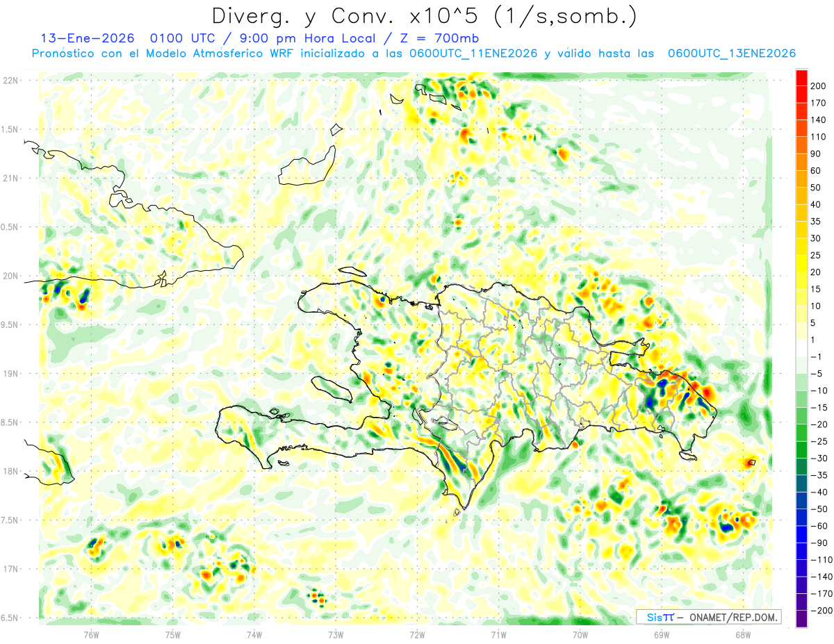This screenshot has width=834, height=644.
Task: Click the '18N' latitude label
Action: coord(10,472)
